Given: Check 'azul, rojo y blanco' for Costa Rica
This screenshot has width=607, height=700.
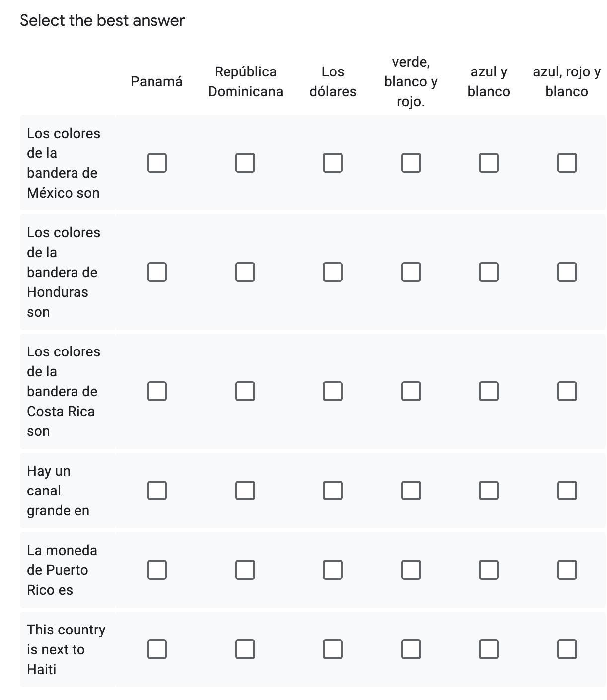Looking at the screenshot, I should point(567,391).
